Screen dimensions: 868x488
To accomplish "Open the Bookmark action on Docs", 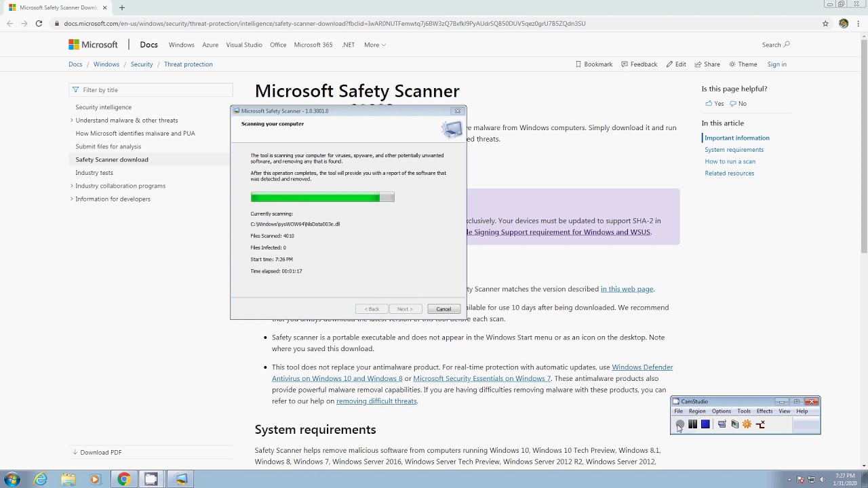I will [x=594, y=64].
